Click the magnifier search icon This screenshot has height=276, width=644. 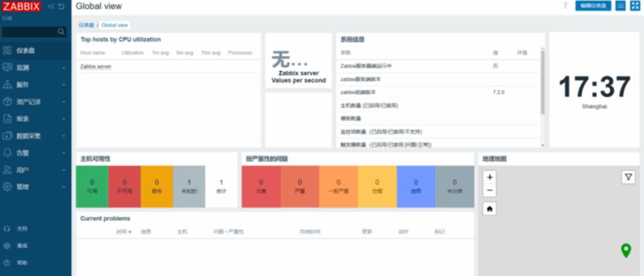pyautogui.click(x=61, y=31)
